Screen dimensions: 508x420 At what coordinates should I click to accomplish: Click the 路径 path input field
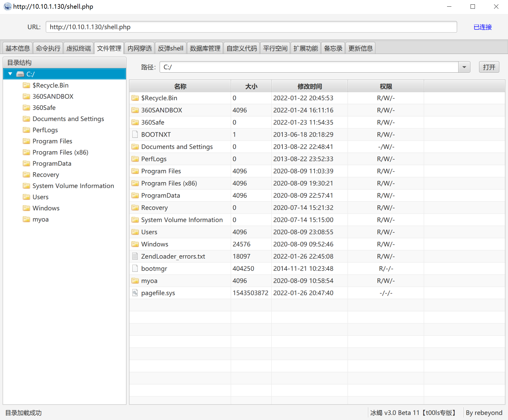(309, 67)
